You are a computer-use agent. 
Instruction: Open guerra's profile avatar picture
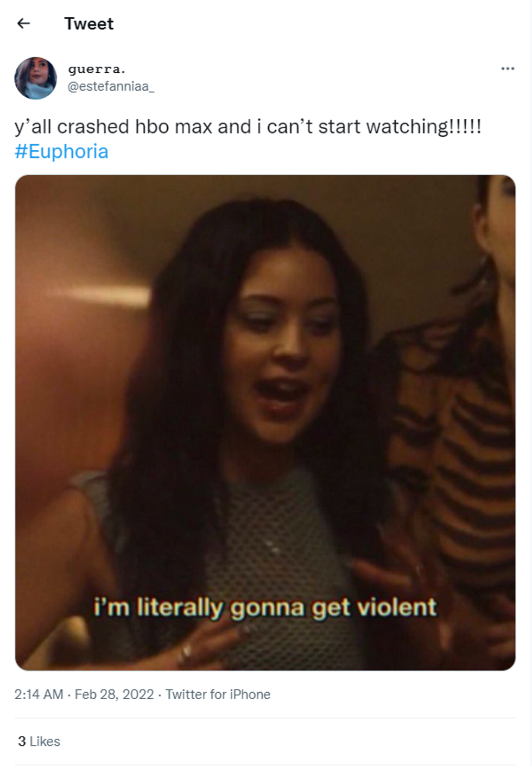(x=35, y=78)
